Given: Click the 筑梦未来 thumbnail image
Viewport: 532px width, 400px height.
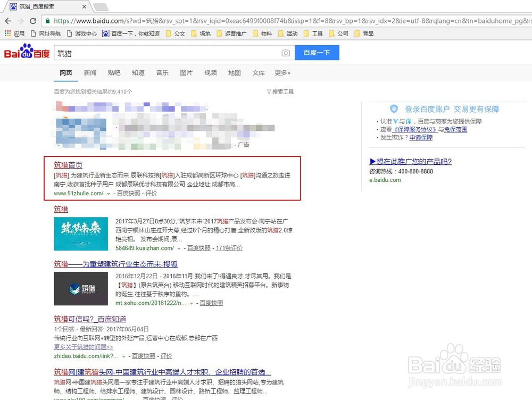Looking at the screenshot, I should (x=81, y=234).
